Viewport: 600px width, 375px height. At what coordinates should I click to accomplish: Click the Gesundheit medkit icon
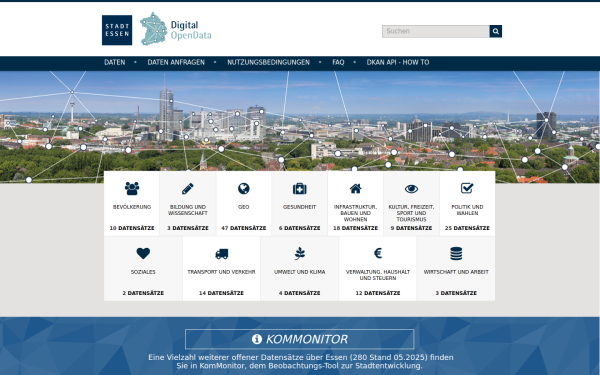[300, 189]
